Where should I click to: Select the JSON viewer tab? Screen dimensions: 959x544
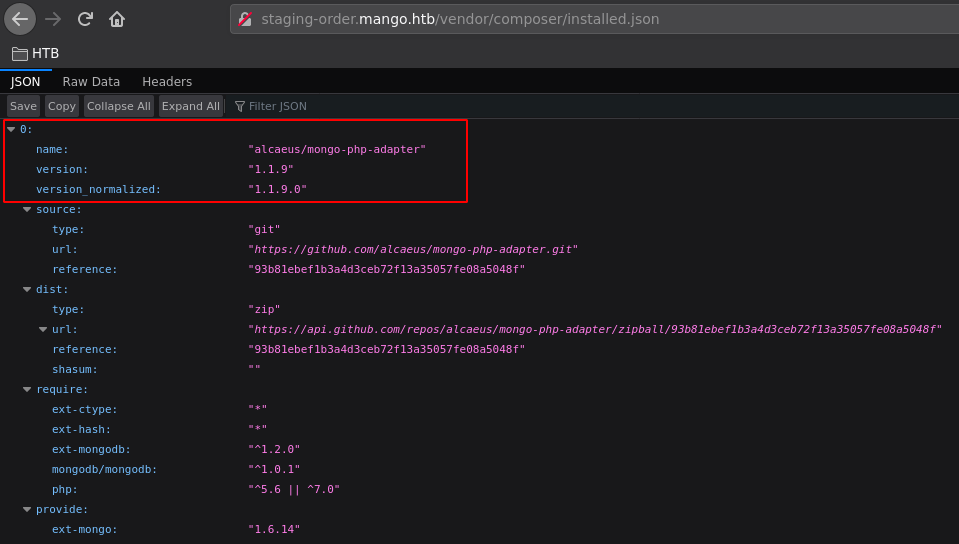pyautogui.click(x=26, y=82)
